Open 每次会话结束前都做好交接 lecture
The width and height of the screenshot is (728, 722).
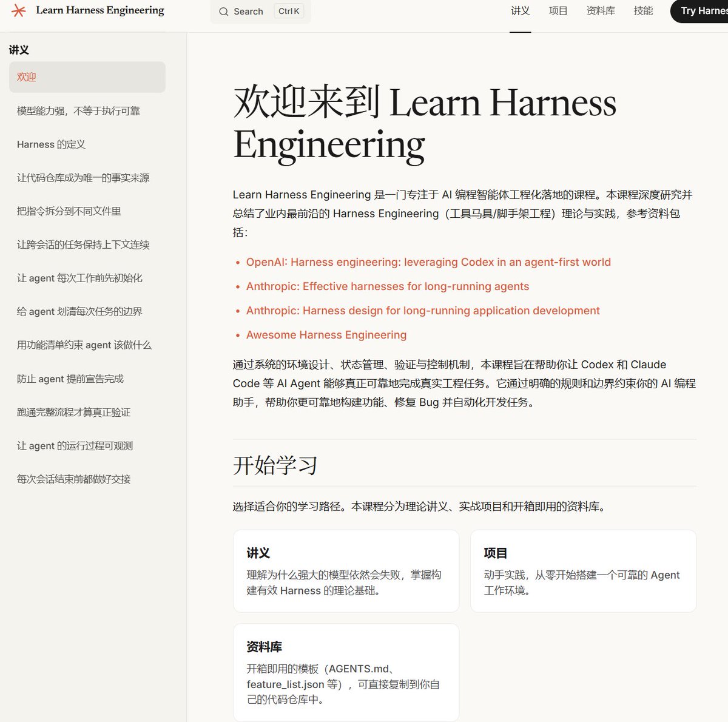(x=73, y=479)
